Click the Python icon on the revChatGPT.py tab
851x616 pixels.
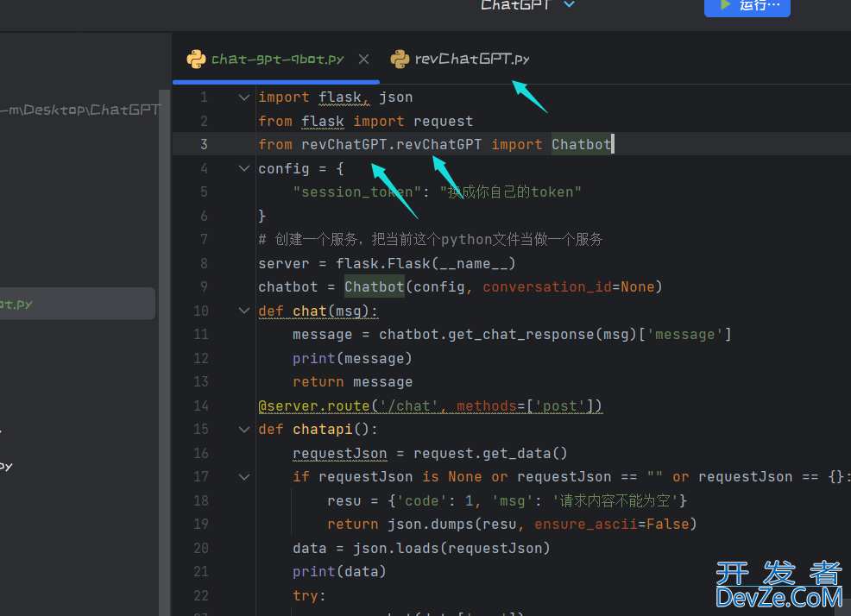click(x=400, y=59)
